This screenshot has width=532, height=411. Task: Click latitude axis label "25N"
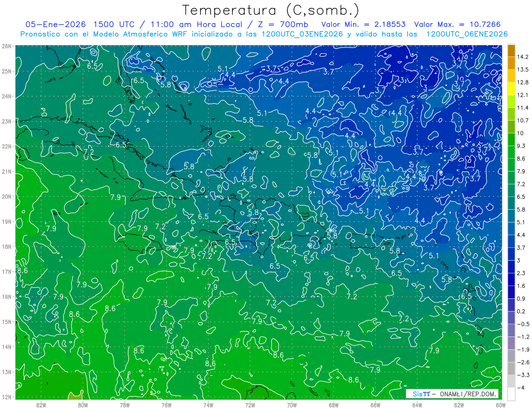click(x=7, y=71)
